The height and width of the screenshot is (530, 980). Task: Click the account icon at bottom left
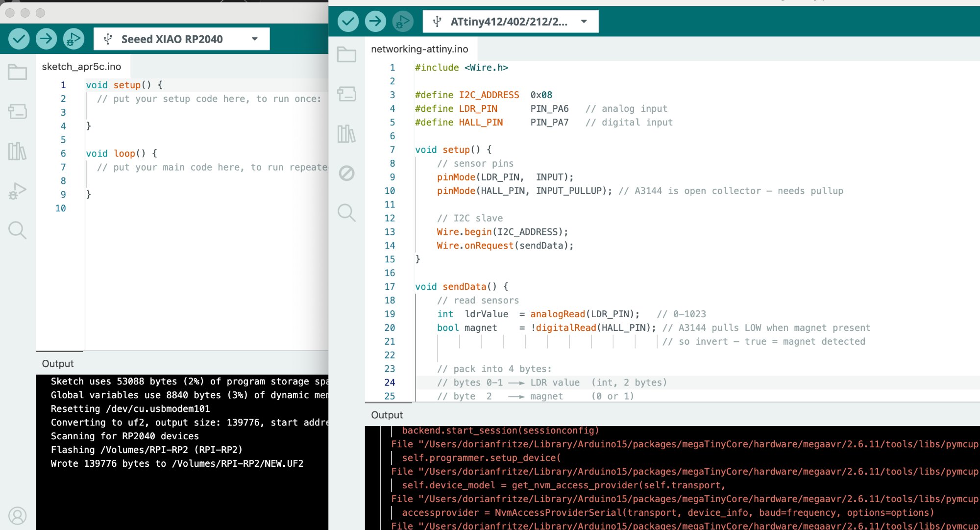pos(18,516)
